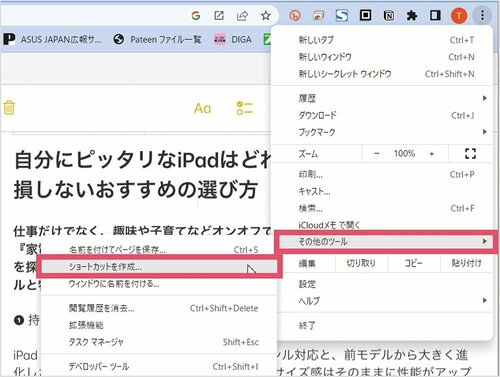Click the yellow trash icon in notes
The width and height of the screenshot is (500, 377).
click(x=9, y=107)
